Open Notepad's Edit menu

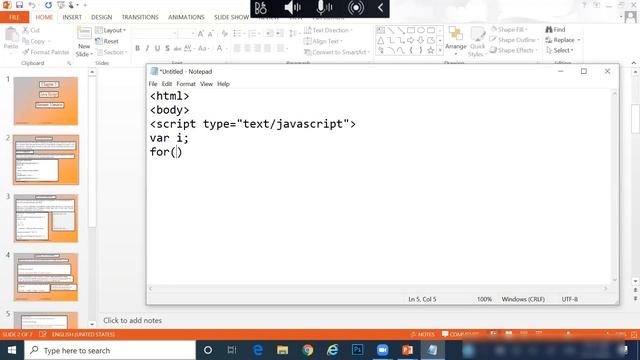(x=167, y=84)
